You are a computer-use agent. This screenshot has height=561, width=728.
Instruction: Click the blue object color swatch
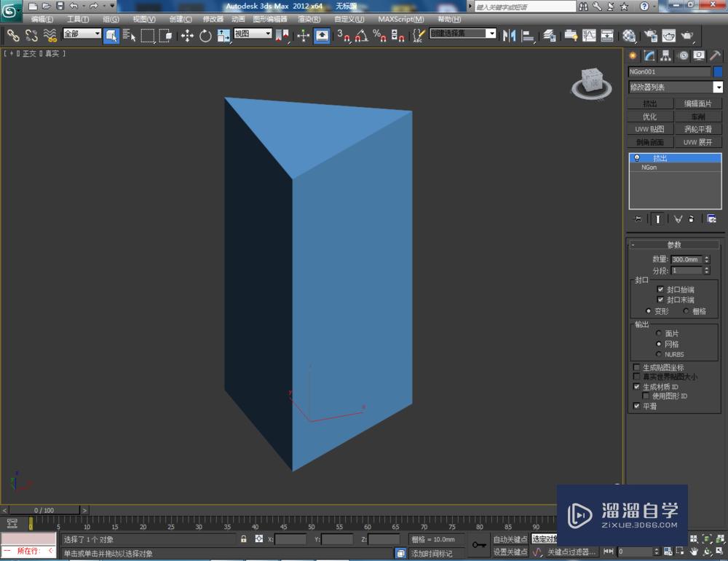(718, 71)
